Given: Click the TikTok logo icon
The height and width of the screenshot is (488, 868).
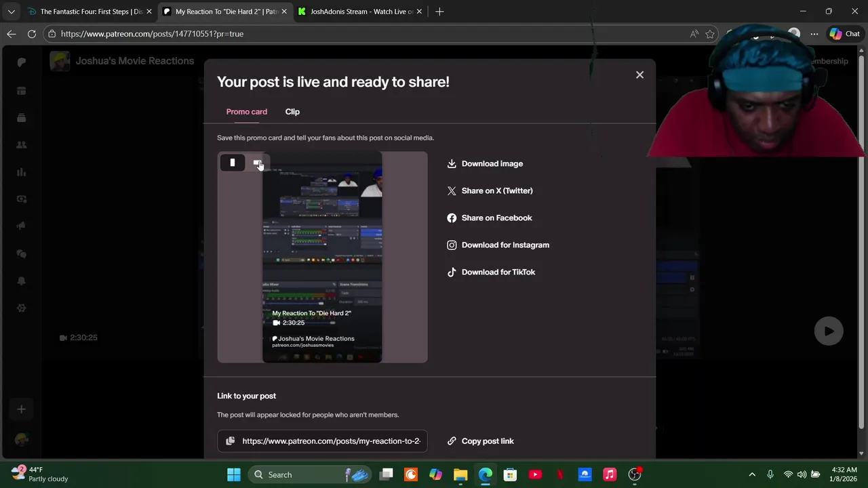Looking at the screenshot, I should 452,272.
